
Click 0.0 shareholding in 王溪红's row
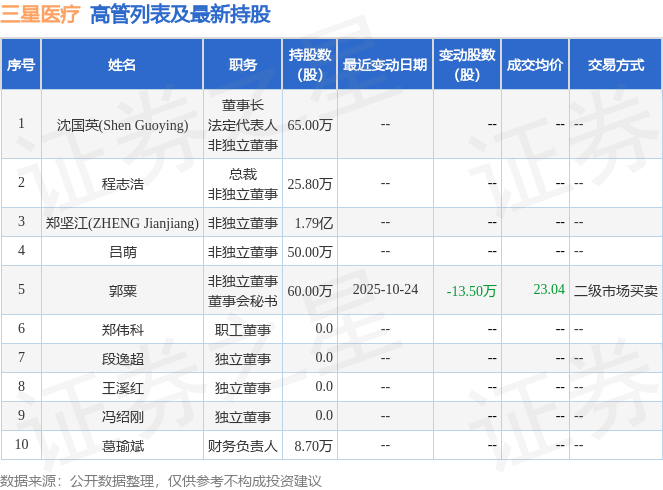pos(324,386)
